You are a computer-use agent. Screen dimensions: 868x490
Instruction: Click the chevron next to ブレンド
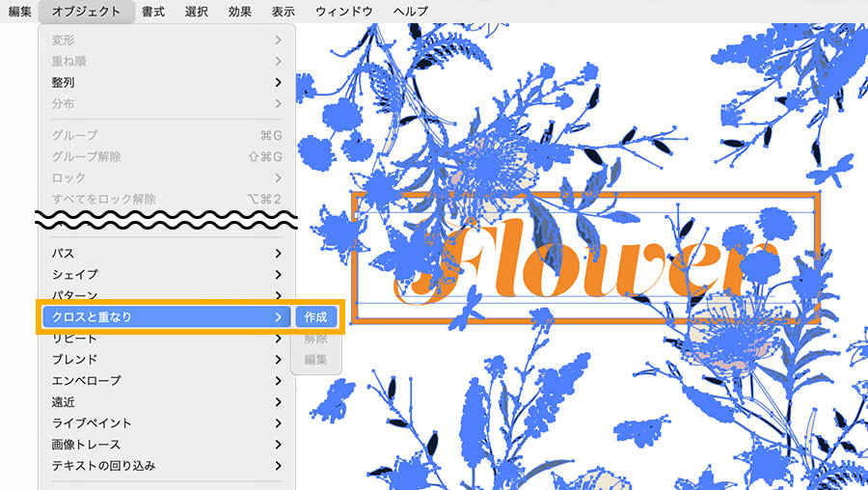pos(278,360)
